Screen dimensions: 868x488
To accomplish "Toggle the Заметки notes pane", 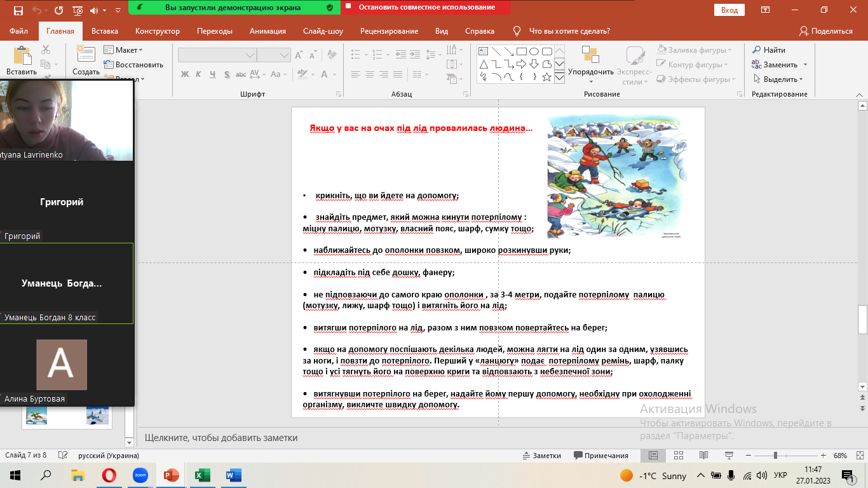I will point(541,456).
